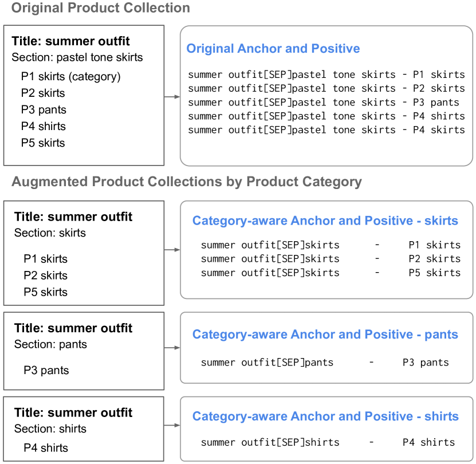Image resolution: width=476 pixels, height=464 pixels.
Task: Click the arrow pointing to the pants anchor box
Action: pos(172,348)
